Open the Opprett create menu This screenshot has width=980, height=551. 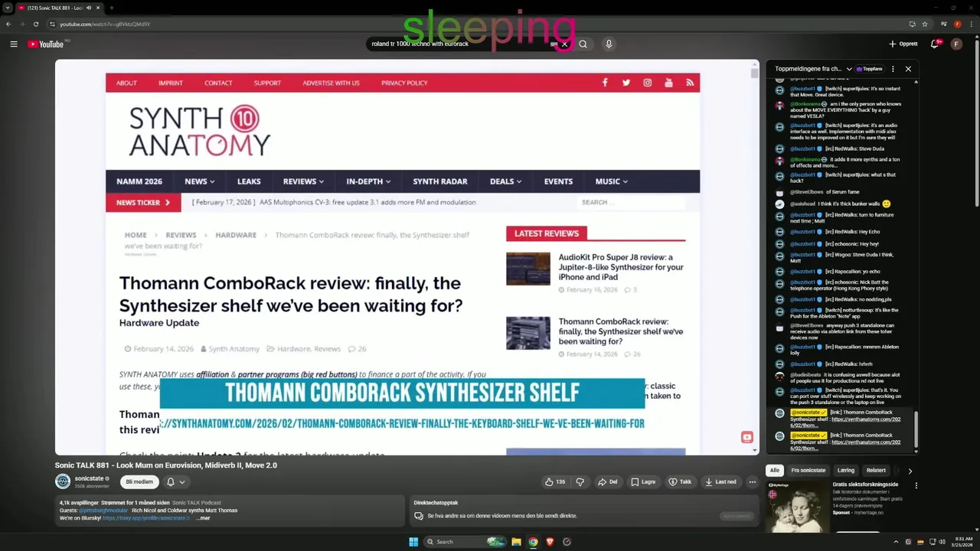(903, 44)
